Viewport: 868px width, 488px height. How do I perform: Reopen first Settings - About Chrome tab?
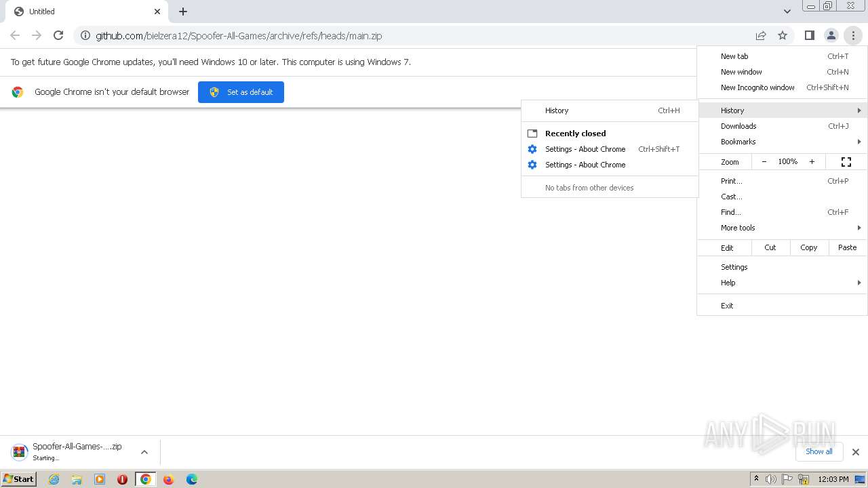610,149
